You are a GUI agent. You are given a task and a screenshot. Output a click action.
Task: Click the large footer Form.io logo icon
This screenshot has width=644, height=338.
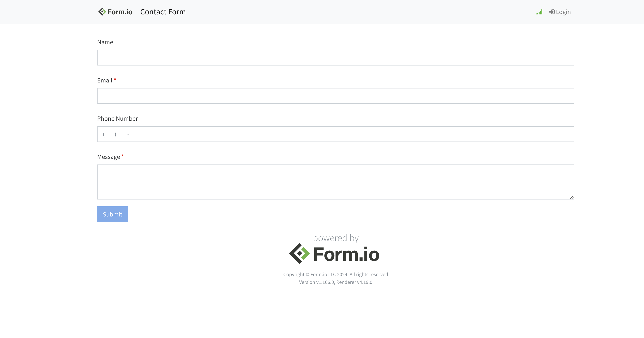[x=299, y=253]
